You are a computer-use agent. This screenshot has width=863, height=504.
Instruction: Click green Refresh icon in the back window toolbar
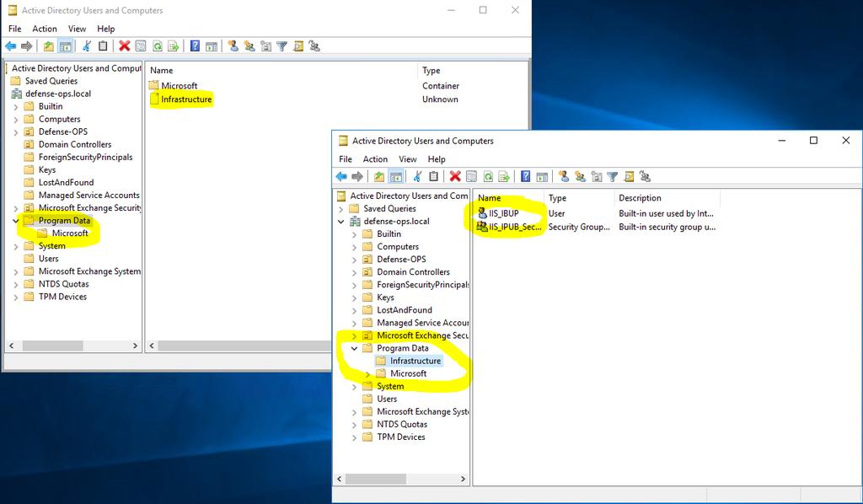tap(157, 46)
